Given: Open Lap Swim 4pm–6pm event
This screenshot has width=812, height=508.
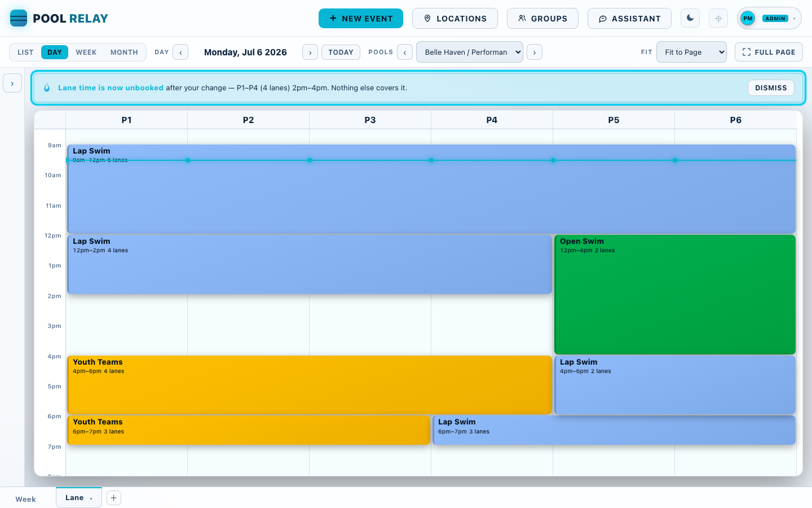Looking at the screenshot, I should [675, 385].
